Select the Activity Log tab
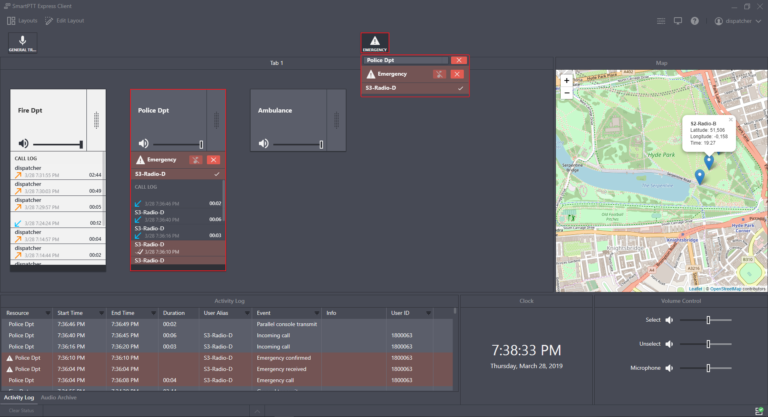The image size is (768, 417). click(x=20, y=398)
